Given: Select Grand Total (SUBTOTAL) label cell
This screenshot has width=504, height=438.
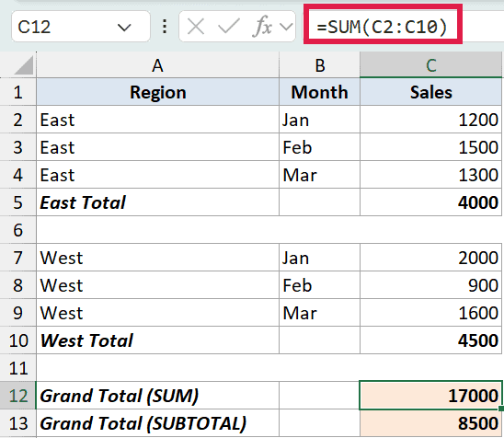Looking at the screenshot, I should click(158, 423).
